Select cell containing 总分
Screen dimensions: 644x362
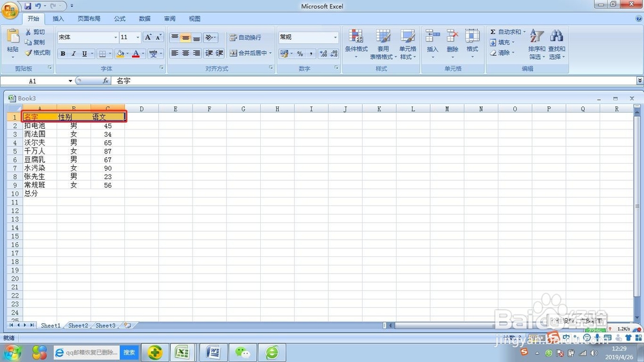(39, 193)
